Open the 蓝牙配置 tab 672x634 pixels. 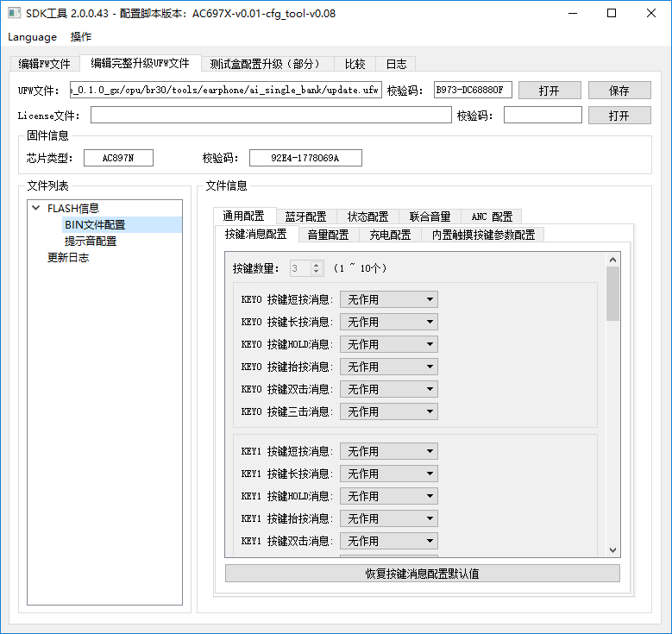tap(305, 217)
